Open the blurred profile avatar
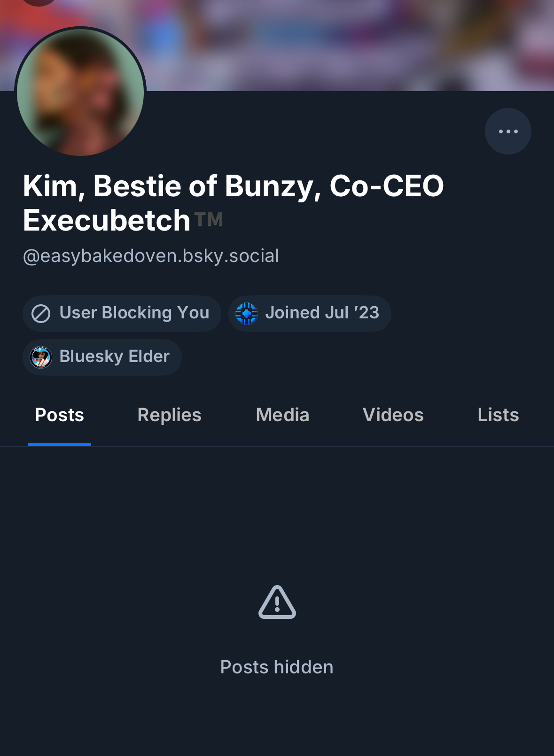The width and height of the screenshot is (554, 756). [x=80, y=93]
